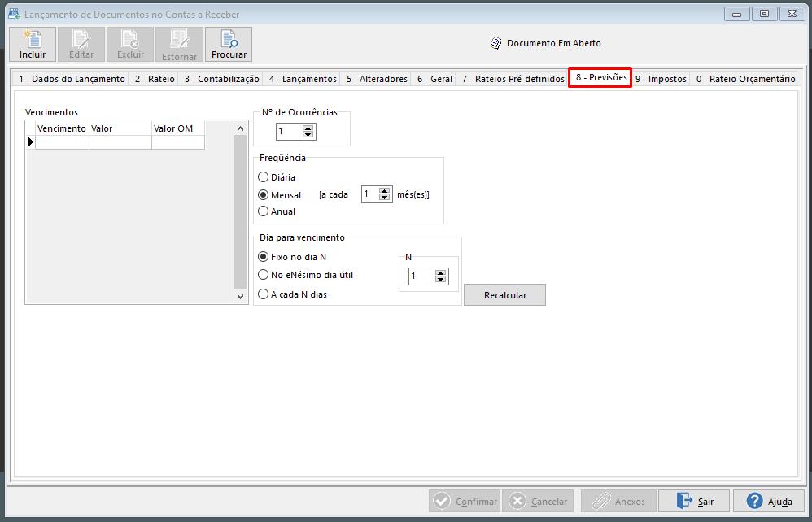This screenshot has height=522, width=812.
Task: Click the Sair exit button
Action: tap(694, 501)
